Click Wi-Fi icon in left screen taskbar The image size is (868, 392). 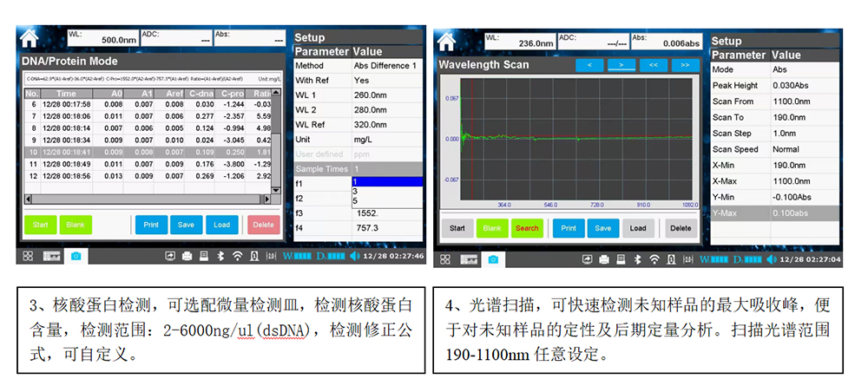tap(237, 257)
